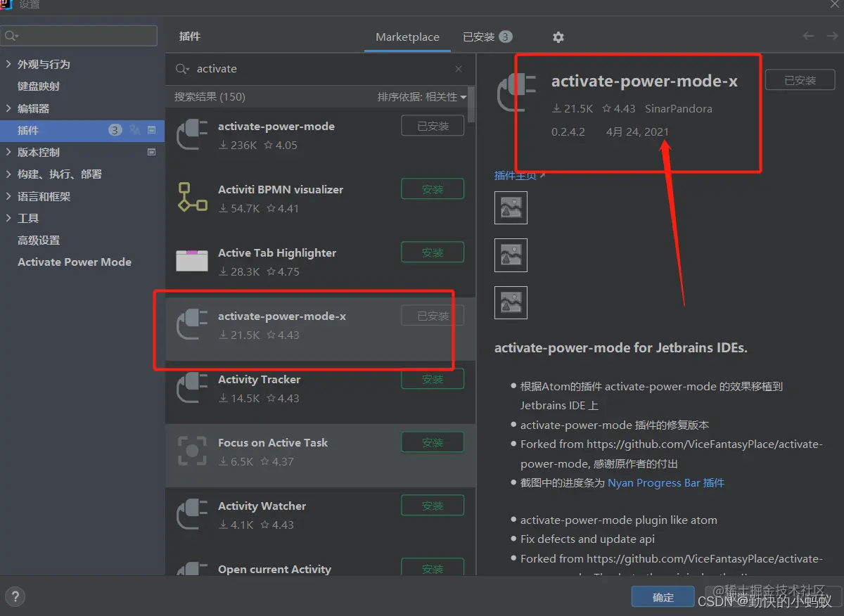This screenshot has height=616, width=844.
Task: Open help via question mark button
Action: [x=15, y=597]
